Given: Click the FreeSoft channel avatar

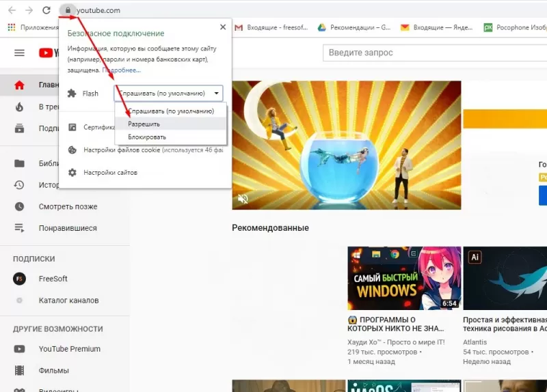Looking at the screenshot, I should [20, 279].
